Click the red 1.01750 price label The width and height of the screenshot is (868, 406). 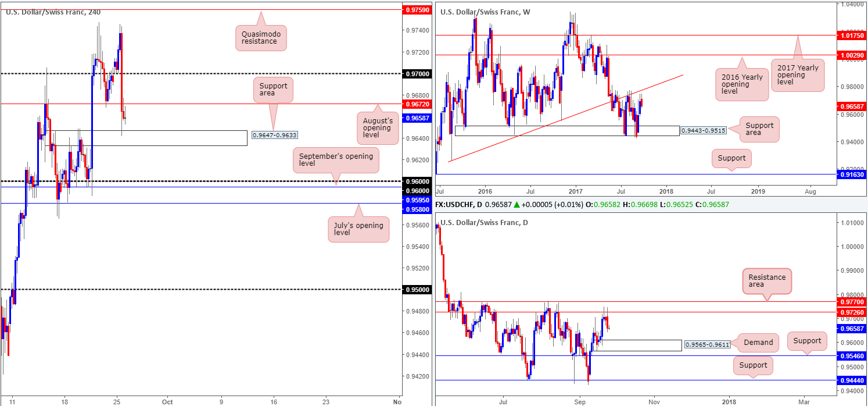click(851, 35)
